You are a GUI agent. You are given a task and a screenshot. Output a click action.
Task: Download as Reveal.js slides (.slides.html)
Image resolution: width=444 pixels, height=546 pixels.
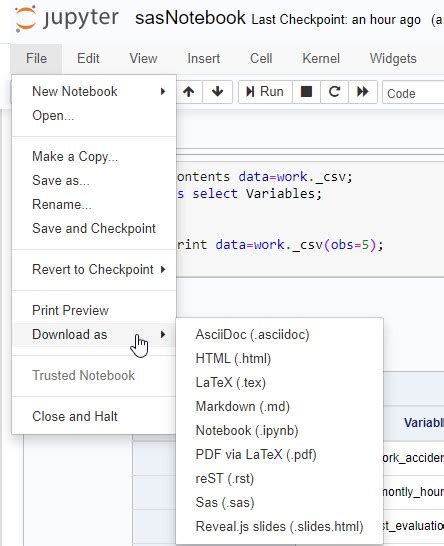pos(280,526)
